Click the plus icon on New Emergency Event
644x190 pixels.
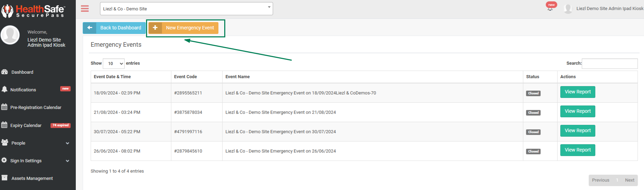tap(155, 28)
